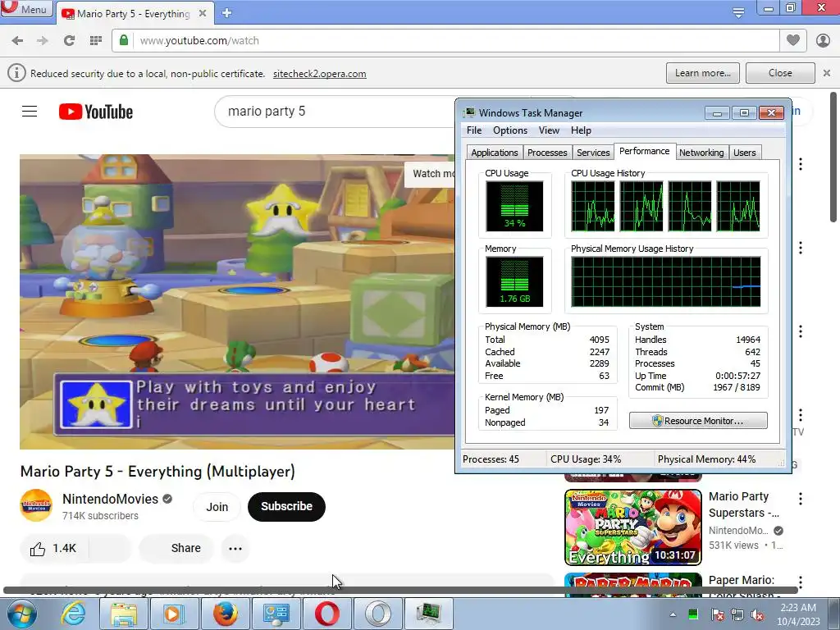Switch to the Networking tab

tap(701, 153)
